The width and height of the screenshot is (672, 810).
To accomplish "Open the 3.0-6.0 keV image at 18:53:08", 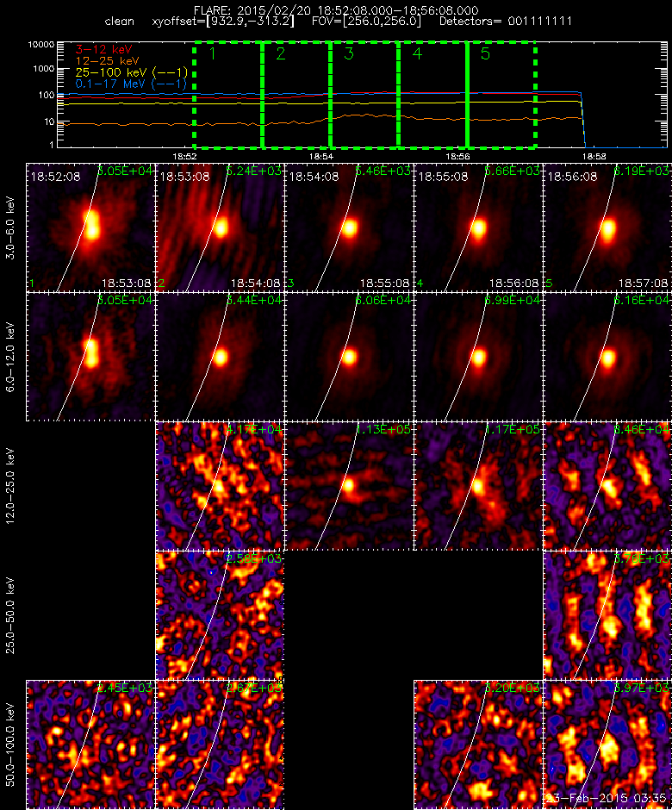I will pos(220,227).
